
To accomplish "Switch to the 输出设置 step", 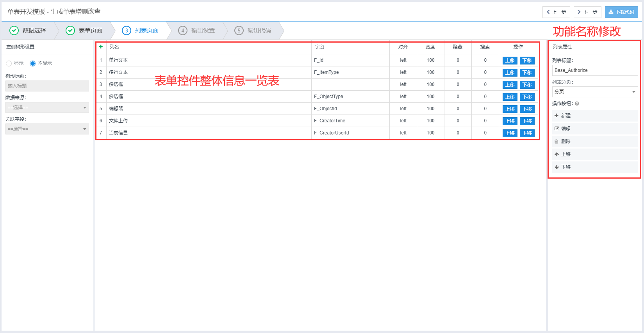I will click(x=197, y=30).
